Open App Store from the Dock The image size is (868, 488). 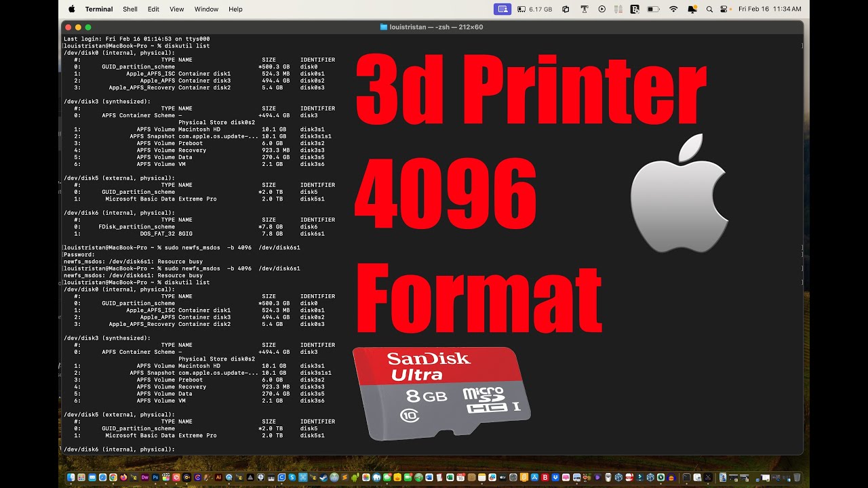[x=534, y=477]
